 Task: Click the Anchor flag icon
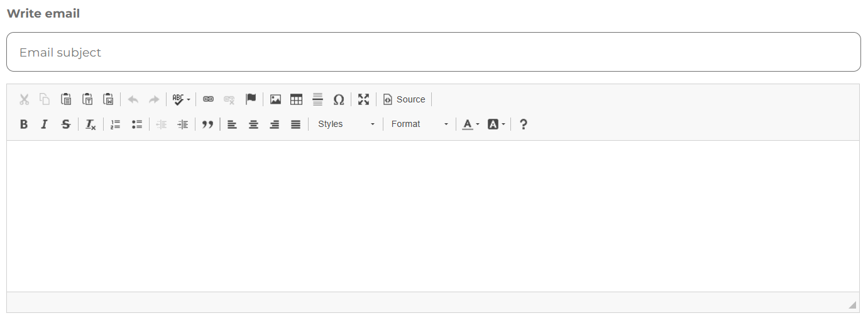click(251, 99)
